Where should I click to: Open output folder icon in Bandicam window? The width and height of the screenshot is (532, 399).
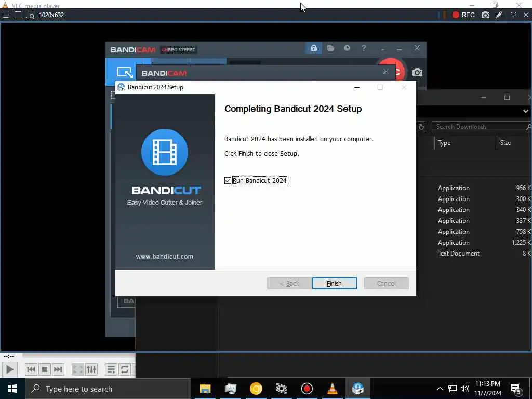click(330, 48)
